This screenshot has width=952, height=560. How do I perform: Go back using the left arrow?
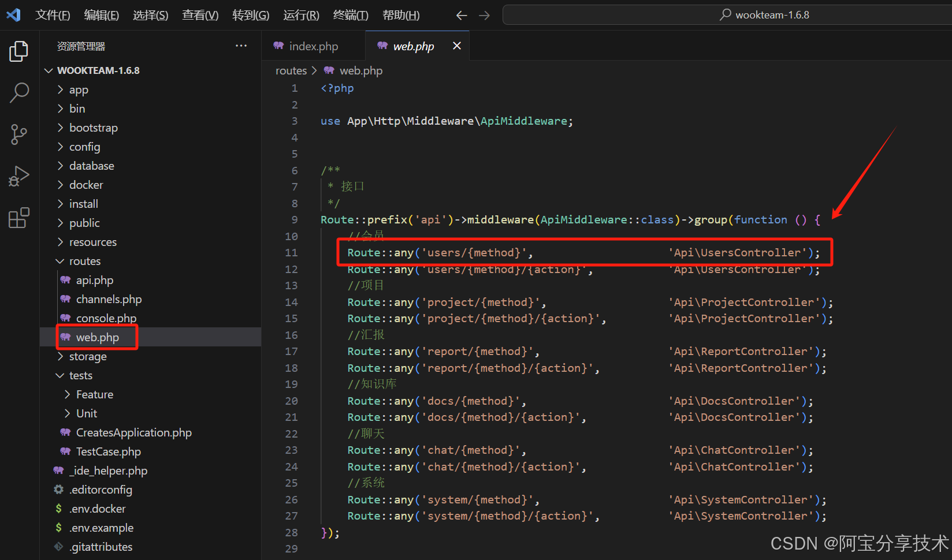click(x=462, y=16)
